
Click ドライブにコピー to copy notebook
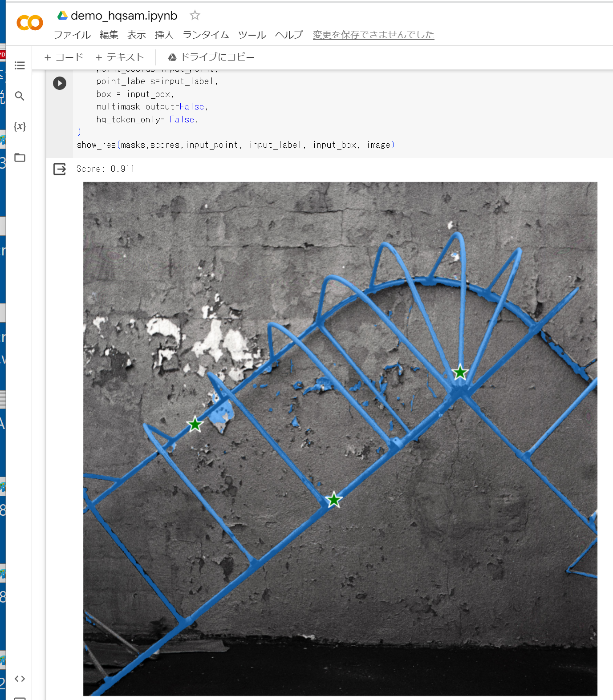point(211,57)
